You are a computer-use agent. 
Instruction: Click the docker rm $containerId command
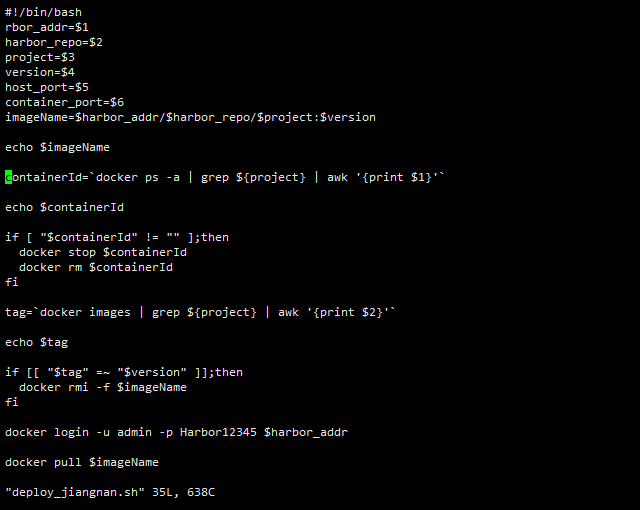[x=96, y=268]
